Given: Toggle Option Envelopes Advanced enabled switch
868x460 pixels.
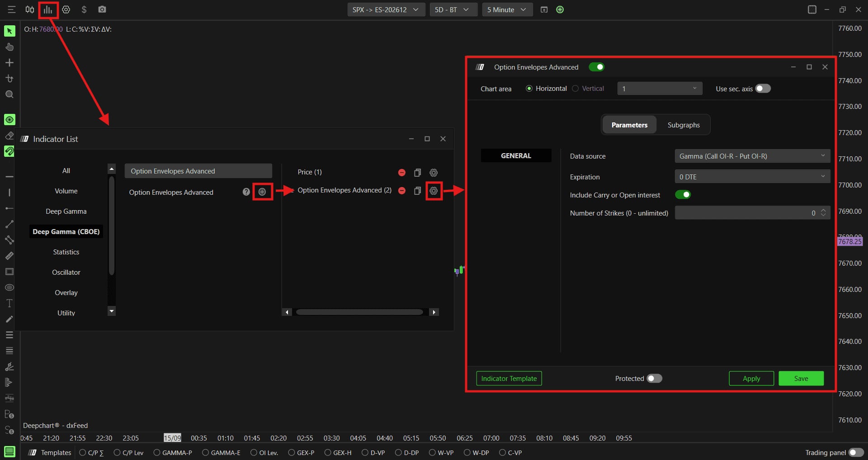Looking at the screenshot, I should (596, 67).
